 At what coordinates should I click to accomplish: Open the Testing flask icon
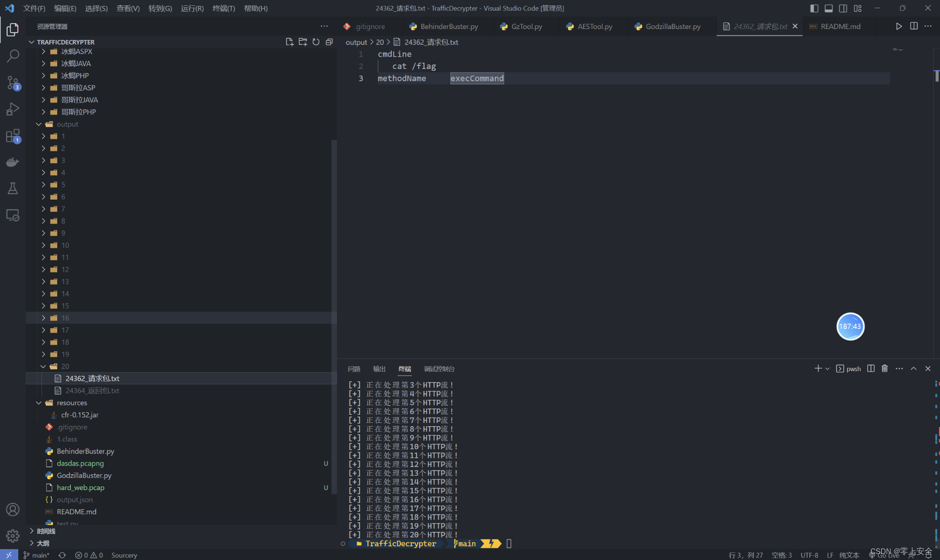13,188
